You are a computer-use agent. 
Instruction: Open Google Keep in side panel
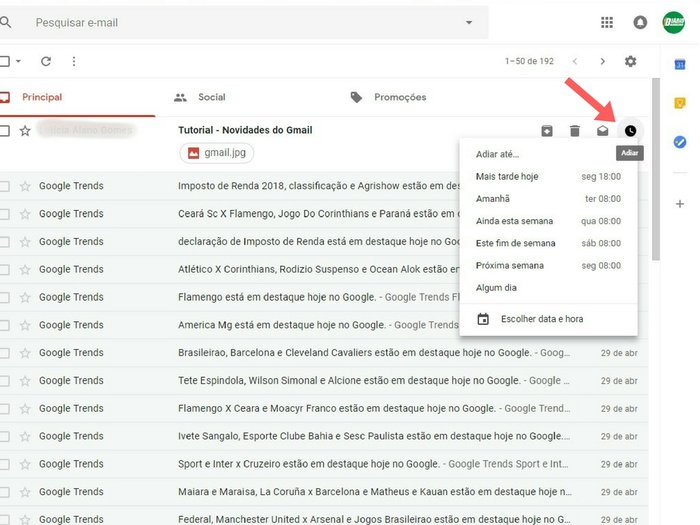[679, 103]
